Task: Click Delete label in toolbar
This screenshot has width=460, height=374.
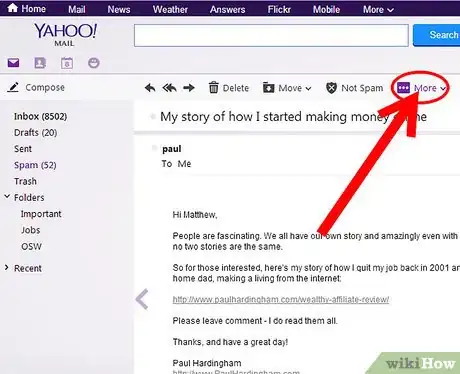Action: [236, 88]
